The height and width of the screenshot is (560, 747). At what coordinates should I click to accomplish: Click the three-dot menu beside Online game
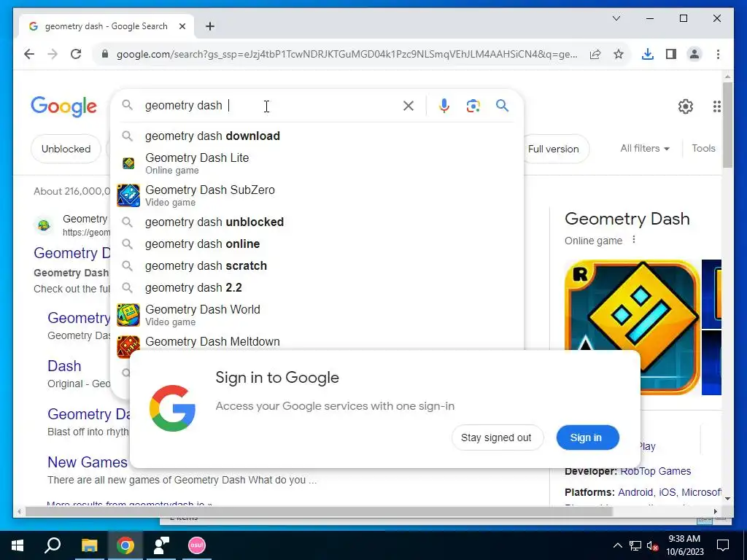tap(634, 240)
